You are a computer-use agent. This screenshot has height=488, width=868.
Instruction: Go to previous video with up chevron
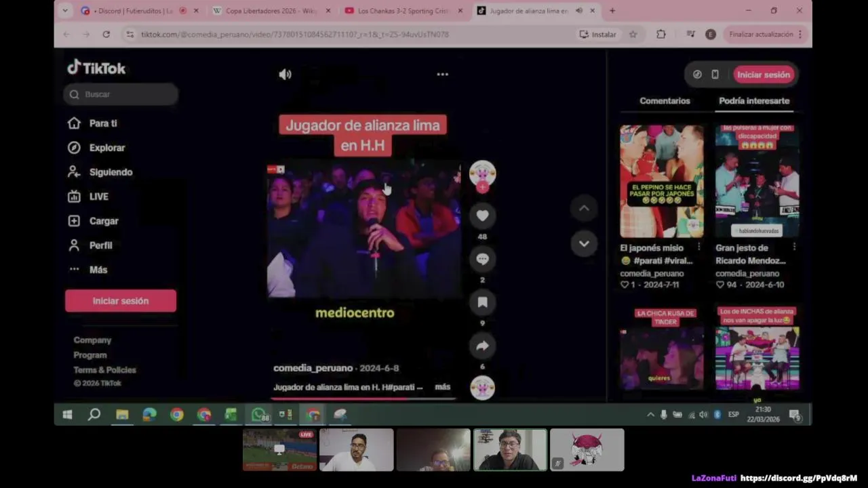click(584, 209)
